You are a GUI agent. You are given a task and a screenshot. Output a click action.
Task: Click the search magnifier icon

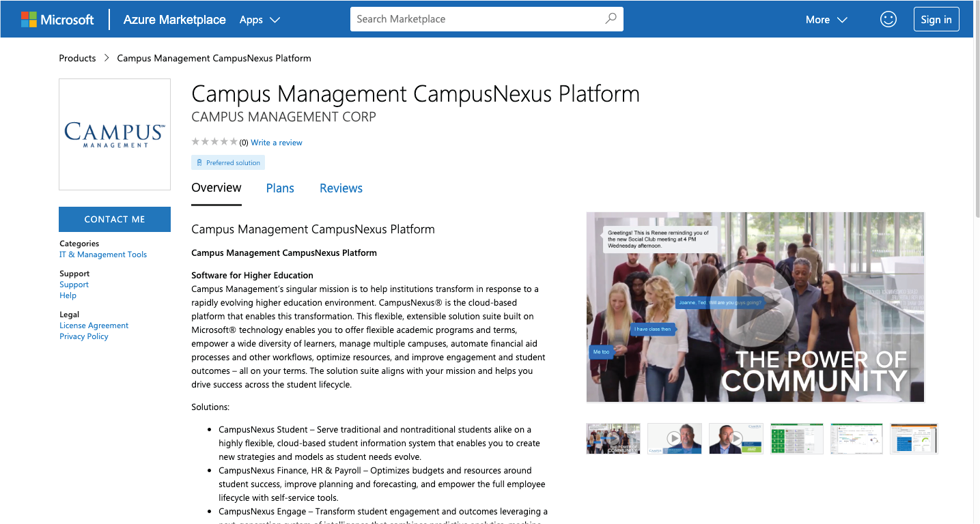point(611,19)
